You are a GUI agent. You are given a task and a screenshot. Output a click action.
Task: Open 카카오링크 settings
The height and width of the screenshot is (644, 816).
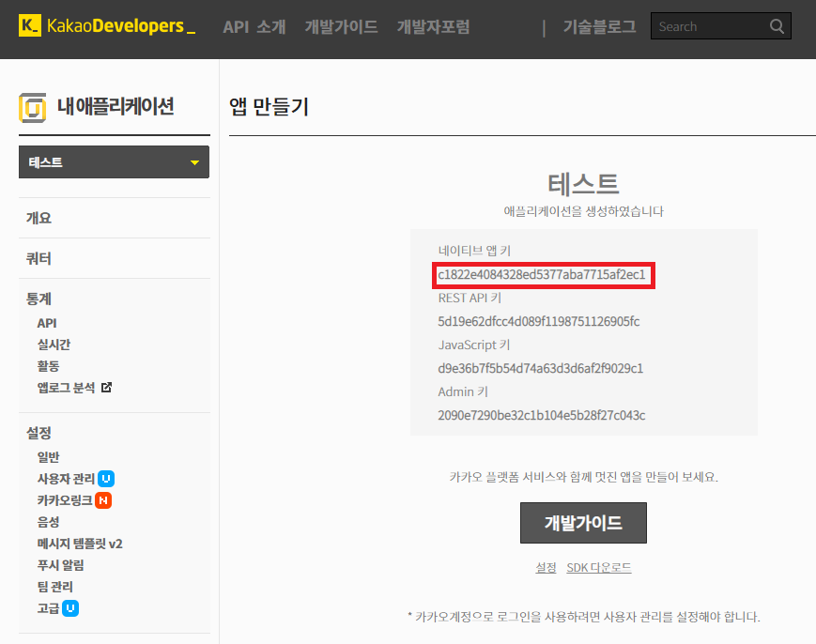point(65,500)
